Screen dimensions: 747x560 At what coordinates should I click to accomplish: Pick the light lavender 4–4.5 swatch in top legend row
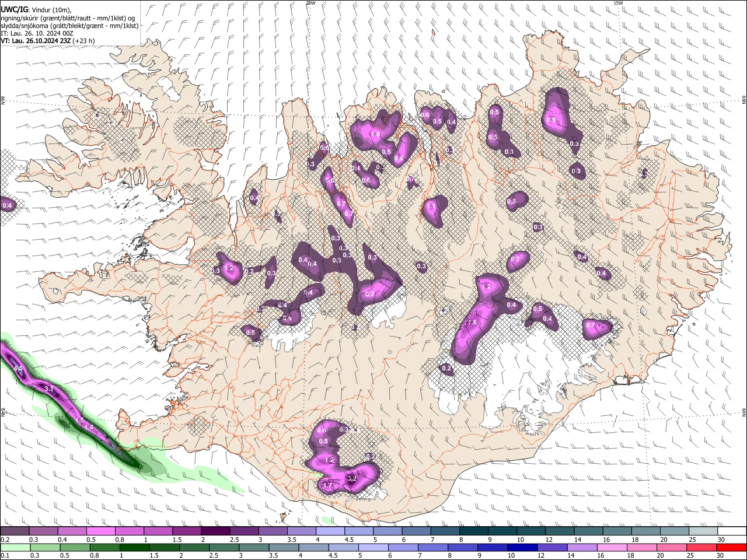(x=330, y=531)
